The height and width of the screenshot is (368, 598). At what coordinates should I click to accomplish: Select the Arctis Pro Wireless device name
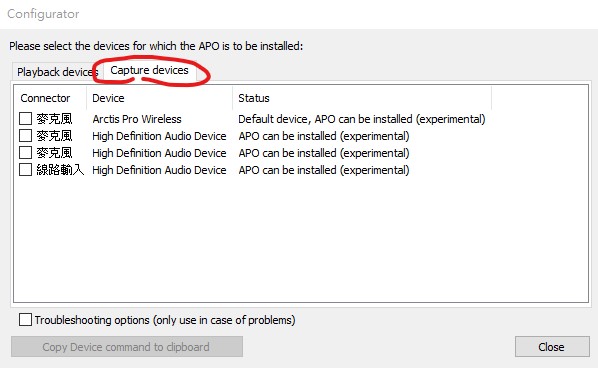click(x=137, y=119)
